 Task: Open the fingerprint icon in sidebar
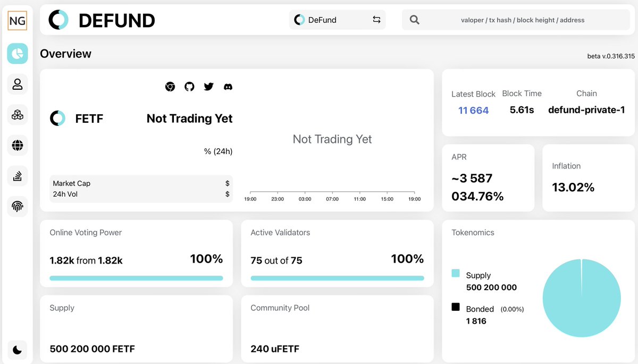18,206
